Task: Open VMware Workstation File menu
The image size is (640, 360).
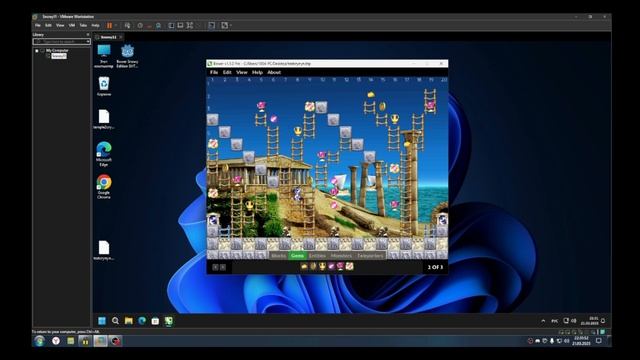Action: 38,25
